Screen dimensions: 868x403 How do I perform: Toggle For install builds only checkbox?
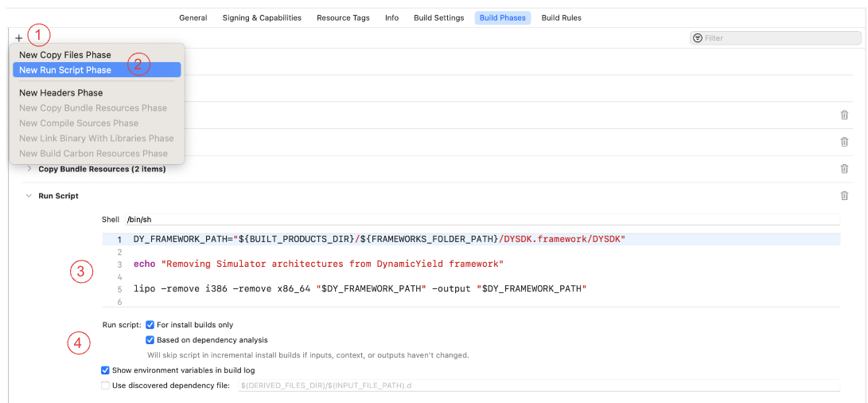click(150, 325)
